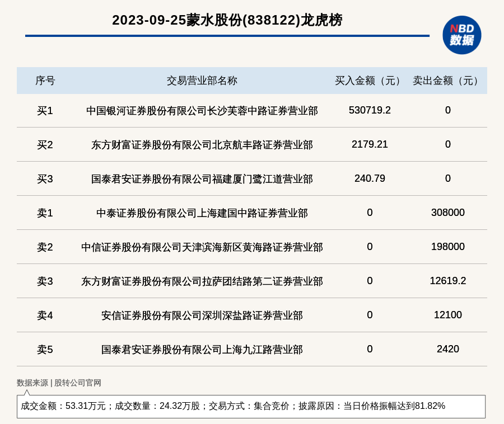Click the NBD数据 logo badge
This screenshot has width=504, height=424.
tap(461, 35)
